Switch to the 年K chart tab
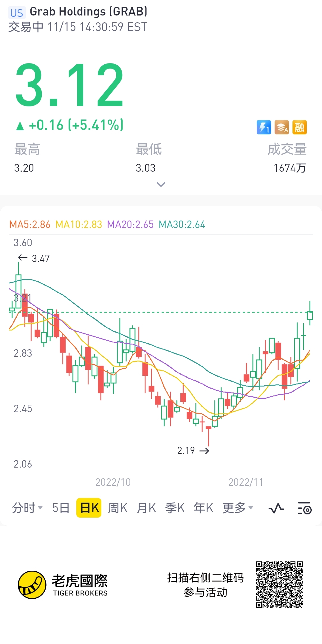This screenshot has width=322, height=644. pyautogui.click(x=203, y=508)
